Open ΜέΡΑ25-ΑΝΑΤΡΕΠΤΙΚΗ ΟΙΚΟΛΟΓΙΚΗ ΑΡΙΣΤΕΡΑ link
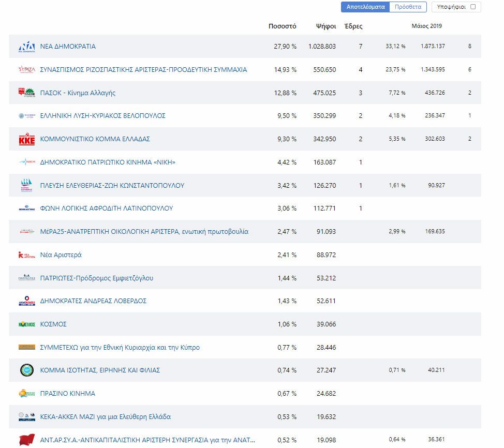This screenshot has height=448, width=504. [x=144, y=231]
